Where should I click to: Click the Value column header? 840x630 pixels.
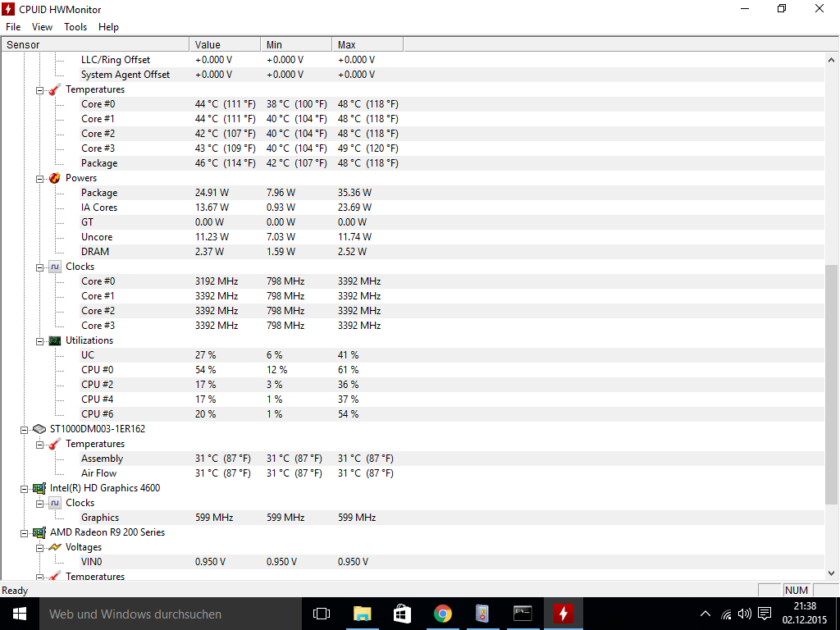coord(225,44)
